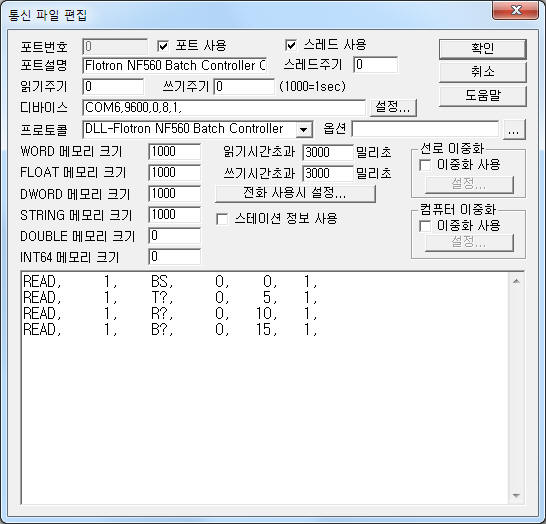Toggle the 스레드 사용 checkbox
This screenshot has height=524, width=546.
click(x=290, y=45)
